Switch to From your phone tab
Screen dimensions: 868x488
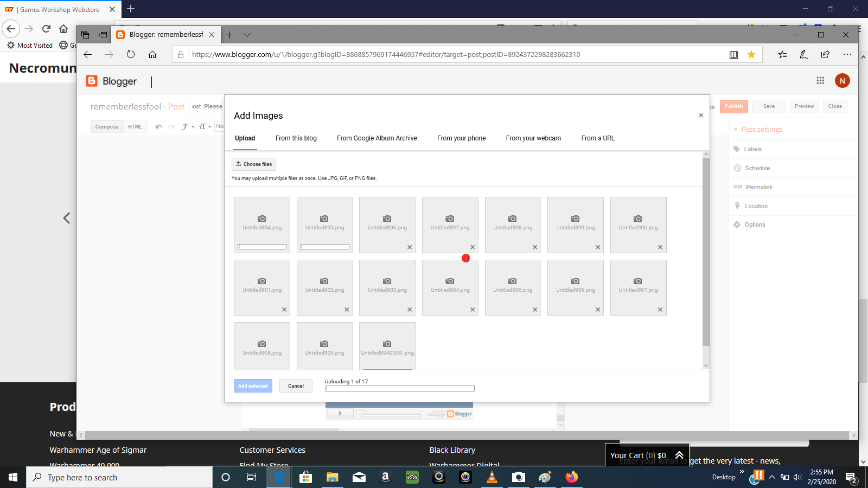(462, 138)
